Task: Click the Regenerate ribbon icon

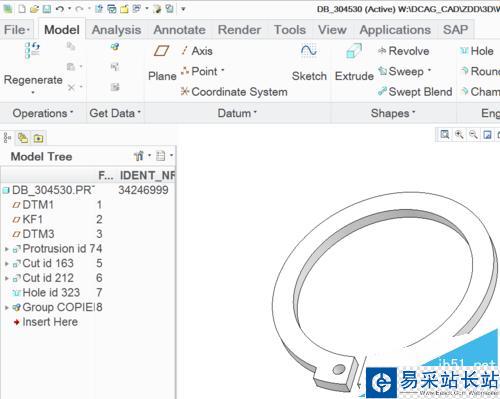Action: click(32, 51)
